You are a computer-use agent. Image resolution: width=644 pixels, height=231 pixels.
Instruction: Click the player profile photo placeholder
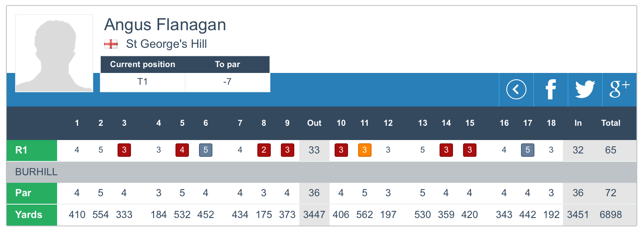pyautogui.click(x=54, y=53)
